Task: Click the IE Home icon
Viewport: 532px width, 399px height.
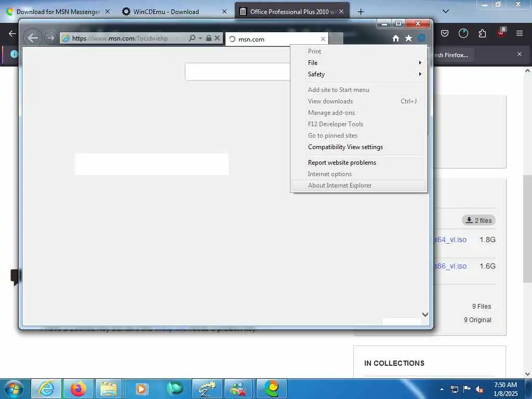Action: pos(395,38)
